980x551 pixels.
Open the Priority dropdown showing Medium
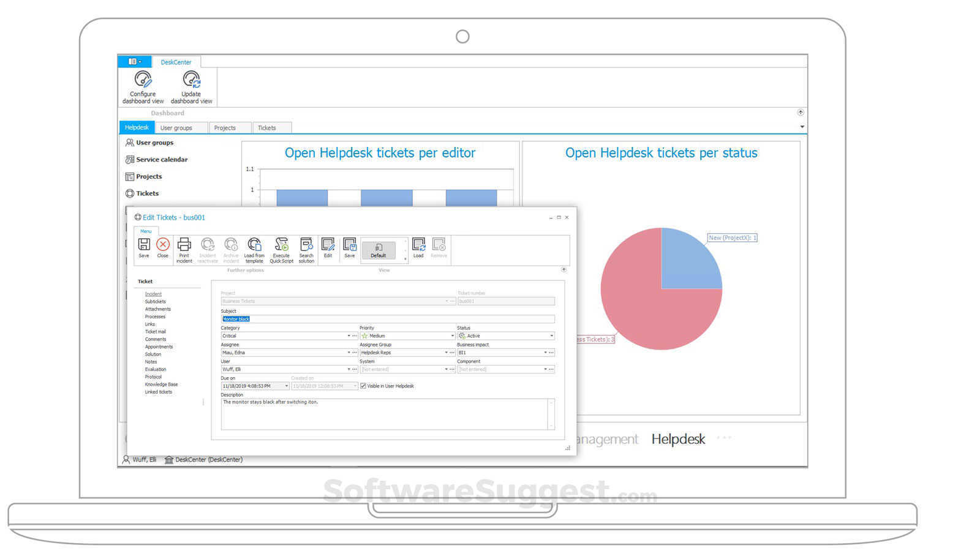(451, 335)
